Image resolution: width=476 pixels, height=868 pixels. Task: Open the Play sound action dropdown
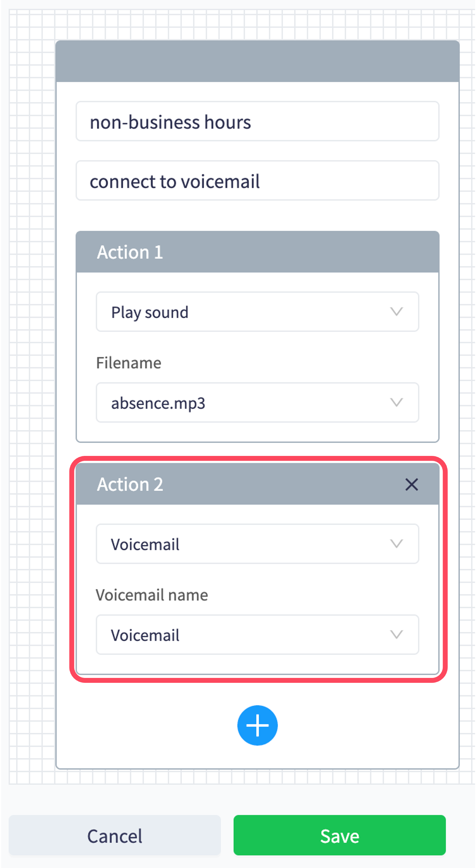tap(246, 312)
